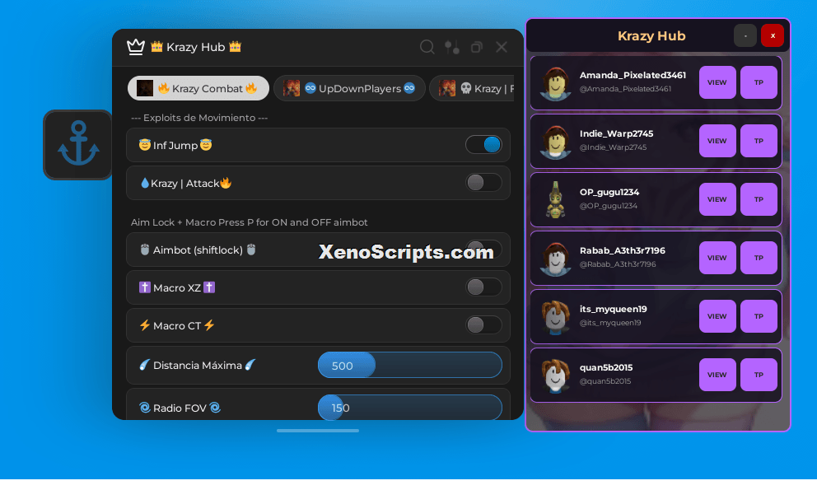The image size is (817, 504).
Task: Click the halo emoji left of Inf Jump
Action: pyautogui.click(x=145, y=145)
